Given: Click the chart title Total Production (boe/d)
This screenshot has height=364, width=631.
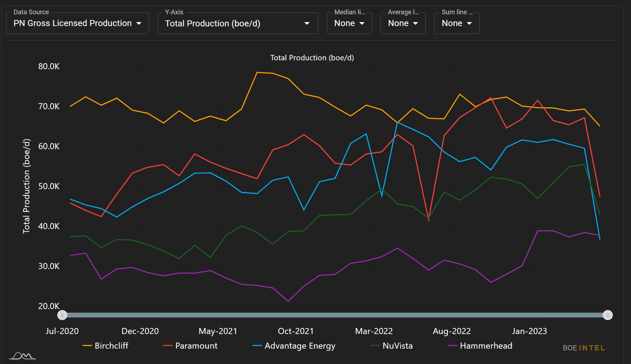Looking at the screenshot, I should point(312,58).
